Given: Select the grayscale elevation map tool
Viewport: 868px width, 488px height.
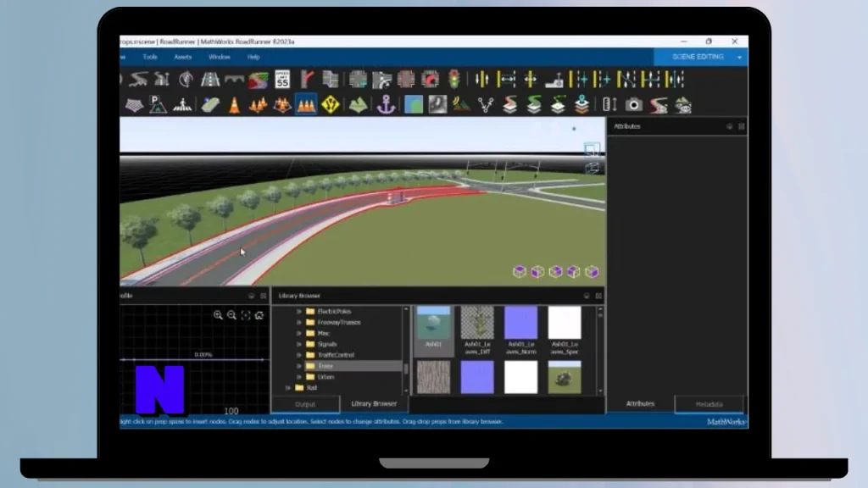Looking at the screenshot, I should click(437, 105).
